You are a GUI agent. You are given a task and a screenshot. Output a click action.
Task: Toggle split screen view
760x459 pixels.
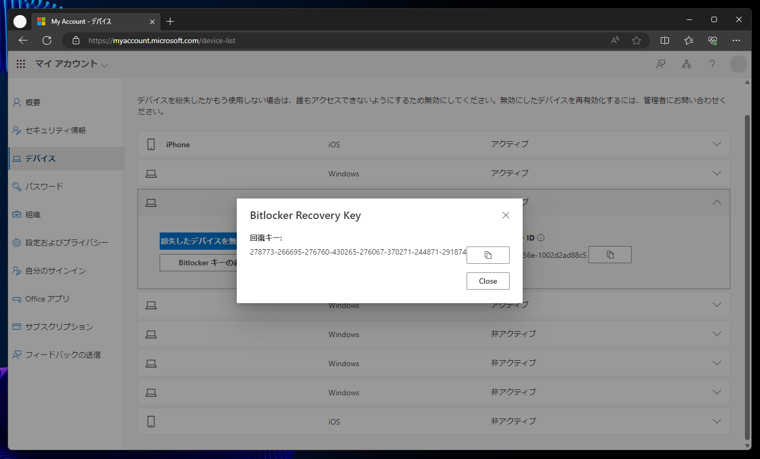665,41
